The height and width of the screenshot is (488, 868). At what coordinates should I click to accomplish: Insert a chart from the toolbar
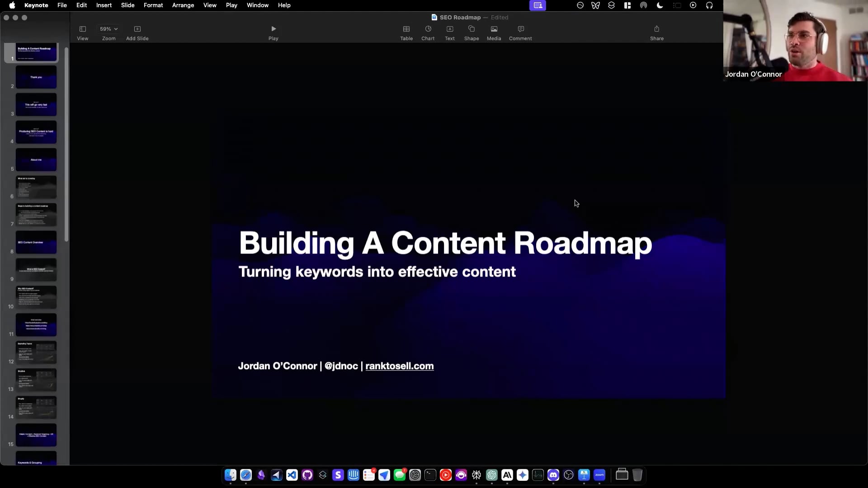tap(428, 32)
